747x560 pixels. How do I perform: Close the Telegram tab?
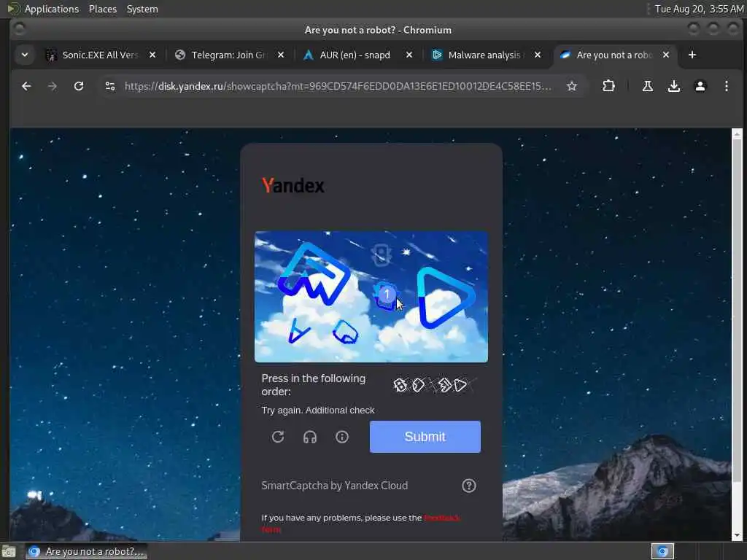pos(281,55)
